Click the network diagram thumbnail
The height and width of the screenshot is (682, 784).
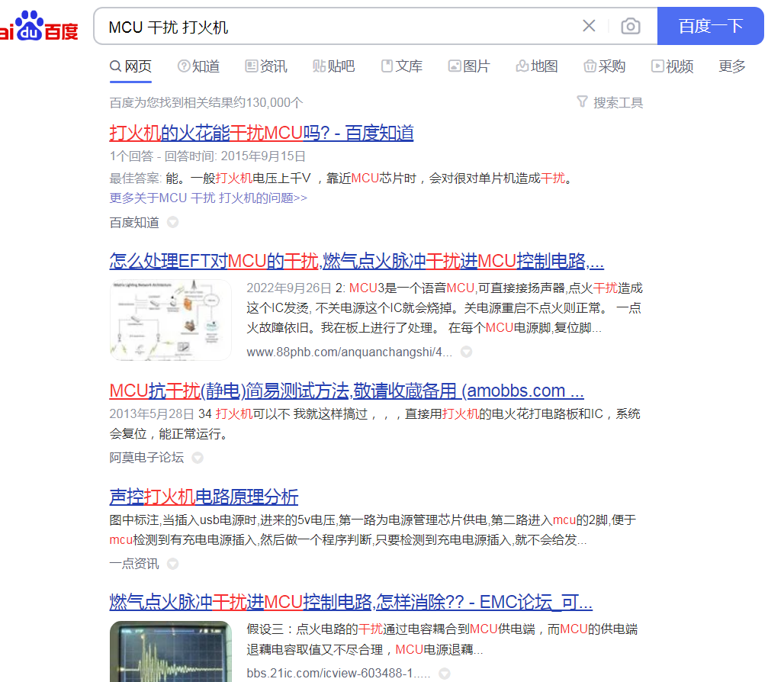[x=171, y=320]
